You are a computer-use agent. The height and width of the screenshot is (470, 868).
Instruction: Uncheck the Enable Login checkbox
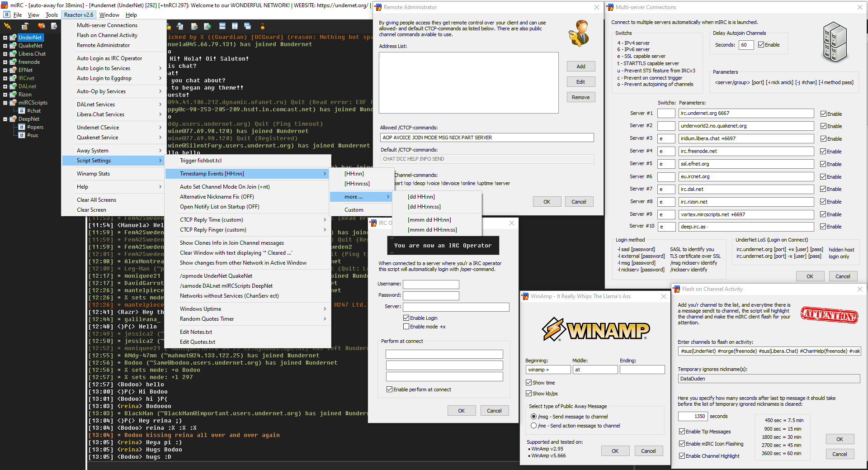(406, 318)
